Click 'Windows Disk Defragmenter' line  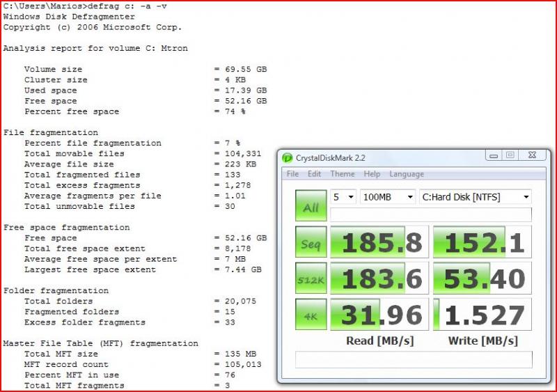click(69, 17)
